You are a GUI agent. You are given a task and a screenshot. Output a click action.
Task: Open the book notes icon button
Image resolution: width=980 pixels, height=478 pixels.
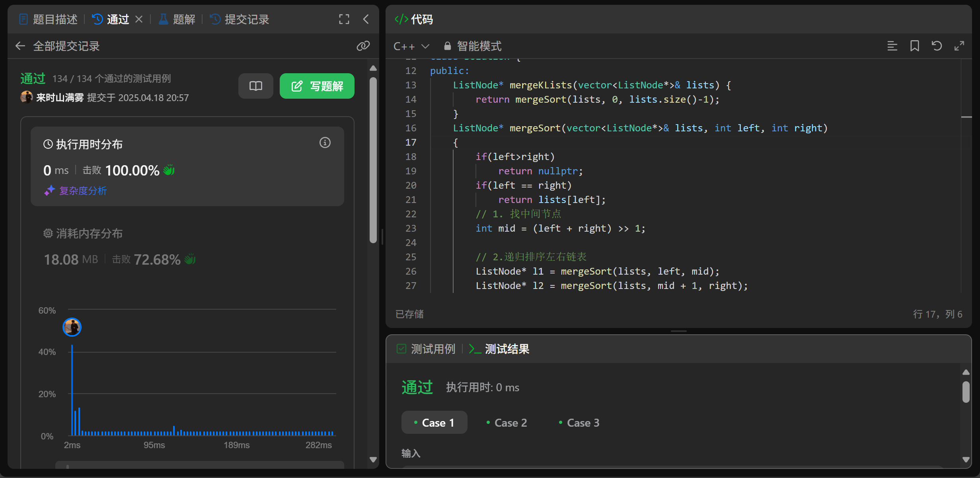tap(255, 86)
